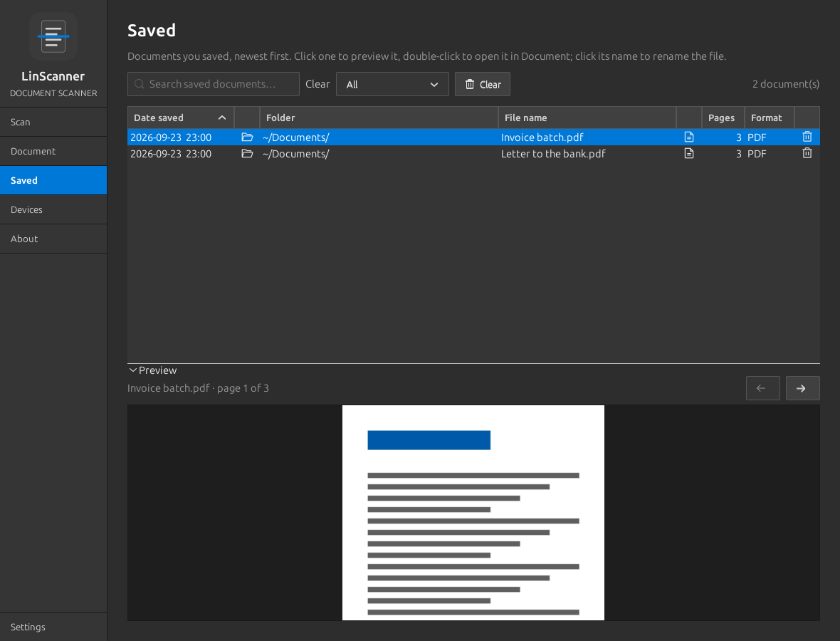This screenshot has width=840, height=641.
Task: Open folder icon for Invoice batch.pdf
Action: click(x=247, y=137)
